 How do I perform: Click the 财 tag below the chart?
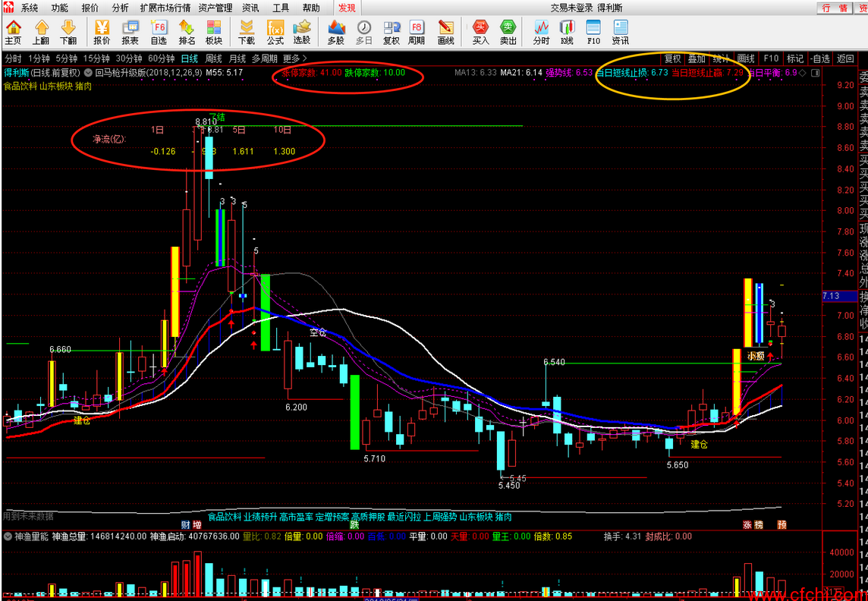click(x=185, y=524)
